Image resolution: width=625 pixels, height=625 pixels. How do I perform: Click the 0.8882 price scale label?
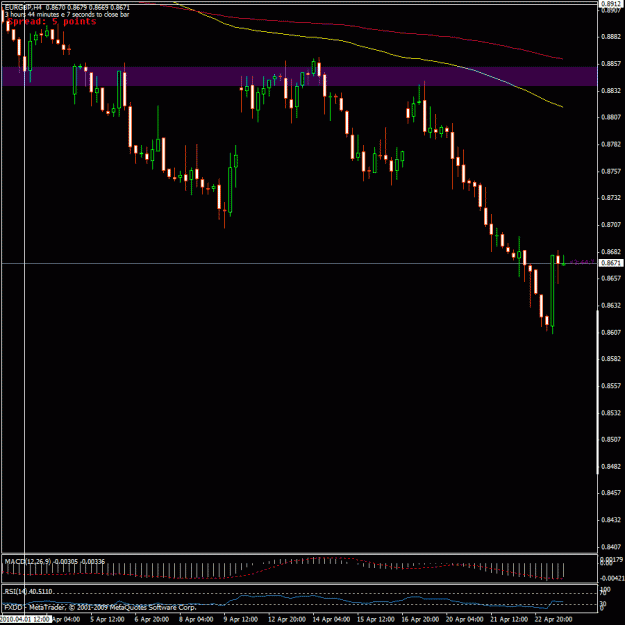point(611,37)
